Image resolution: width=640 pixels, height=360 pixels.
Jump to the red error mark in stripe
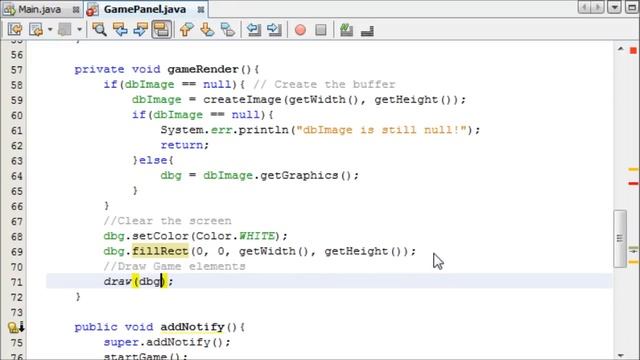(x=633, y=184)
